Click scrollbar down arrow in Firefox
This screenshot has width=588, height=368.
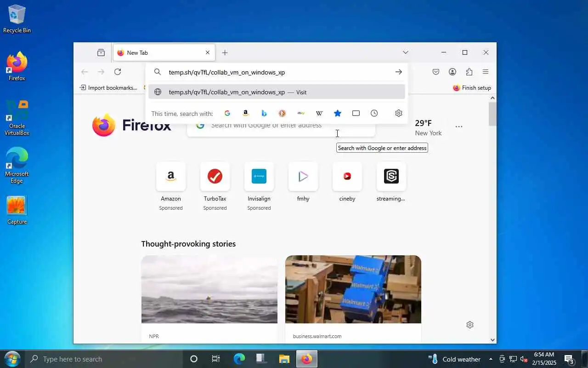pyautogui.click(x=492, y=340)
